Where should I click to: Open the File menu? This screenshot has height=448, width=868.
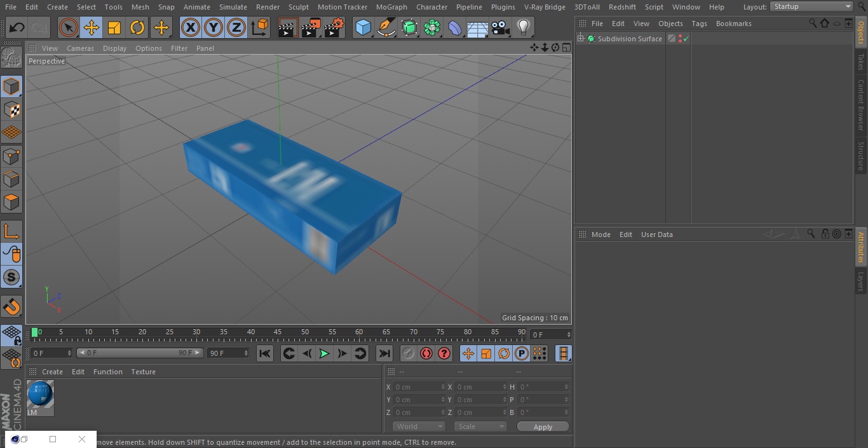click(11, 7)
